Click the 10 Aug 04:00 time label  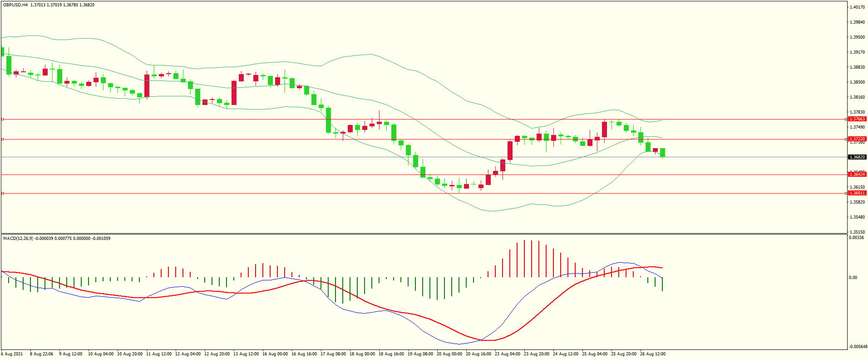[101, 354]
